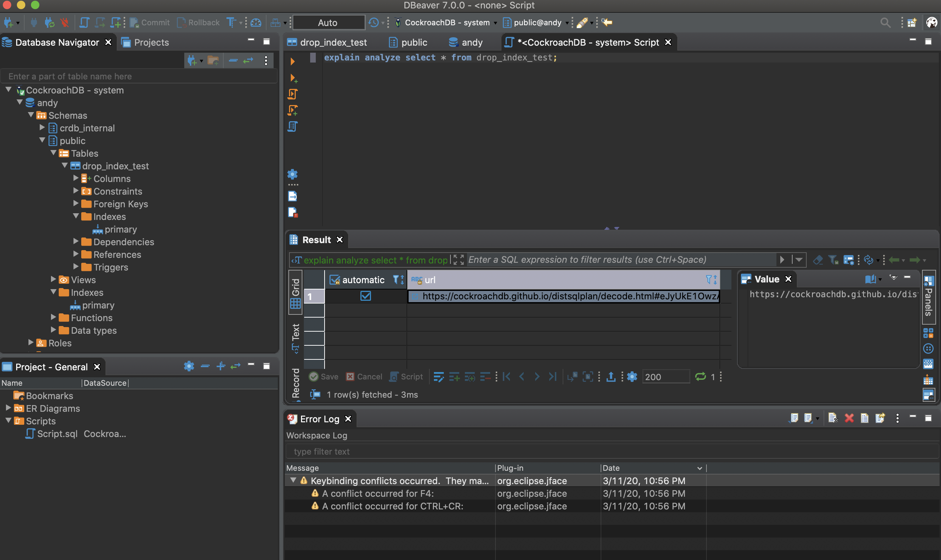Click the export result set icon
This screenshot has width=941, height=560.
point(610,376)
